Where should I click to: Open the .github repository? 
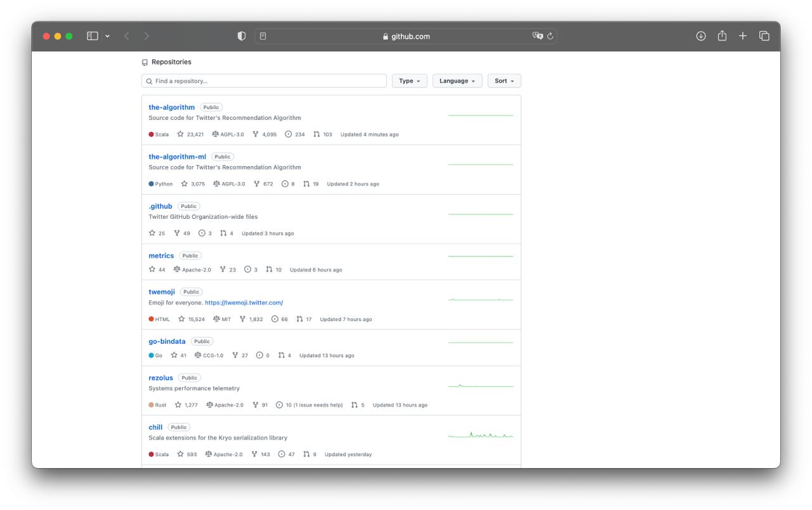160,206
